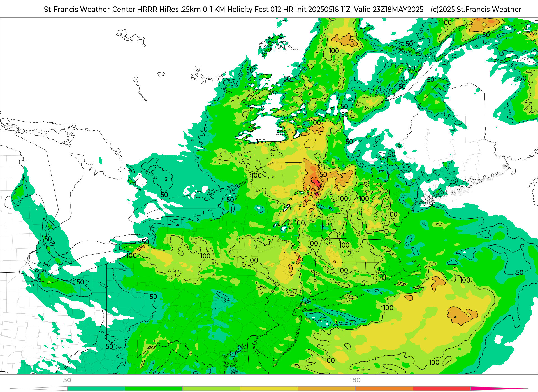The image size is (538, 392).
Task: Click the dark orange color bar segment
Action: click(384, 389)
